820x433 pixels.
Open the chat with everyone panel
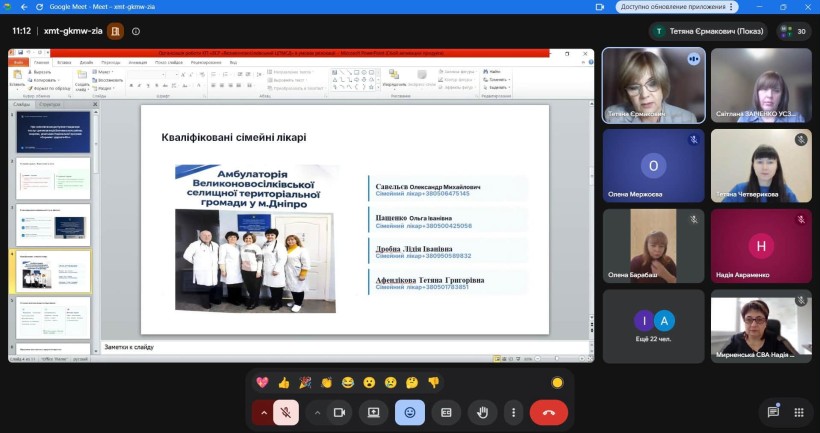coord(773,413)
